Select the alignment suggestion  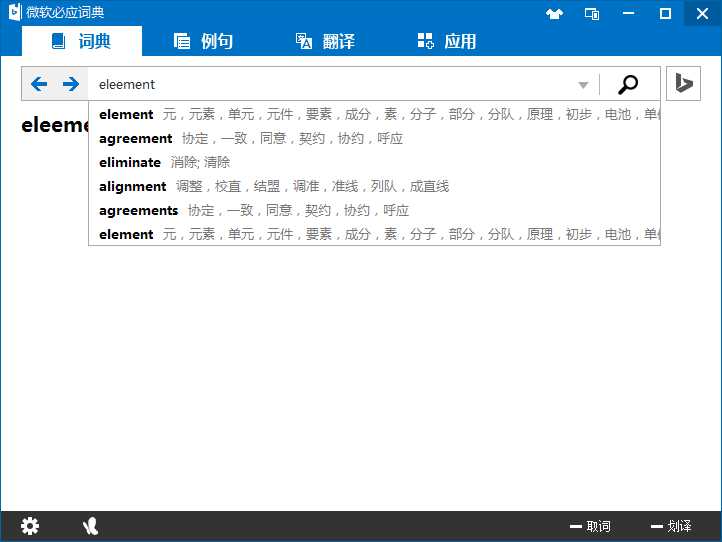374,186
